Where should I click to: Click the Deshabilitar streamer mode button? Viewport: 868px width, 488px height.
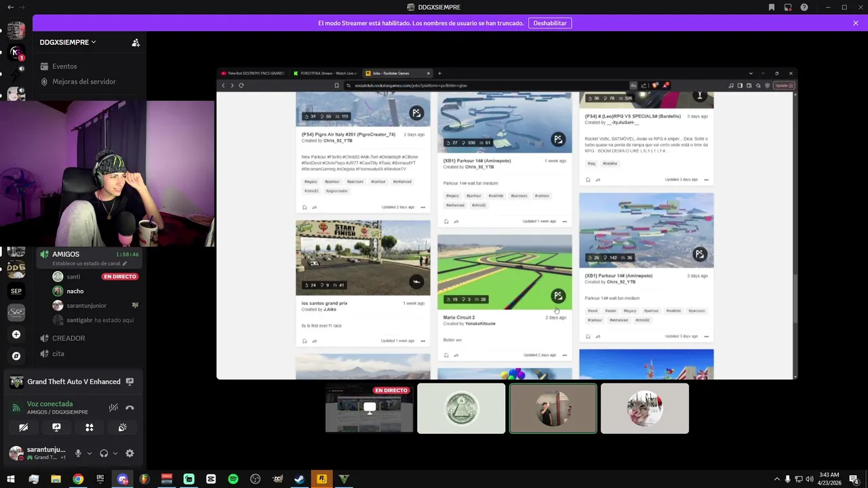[550, 23]
